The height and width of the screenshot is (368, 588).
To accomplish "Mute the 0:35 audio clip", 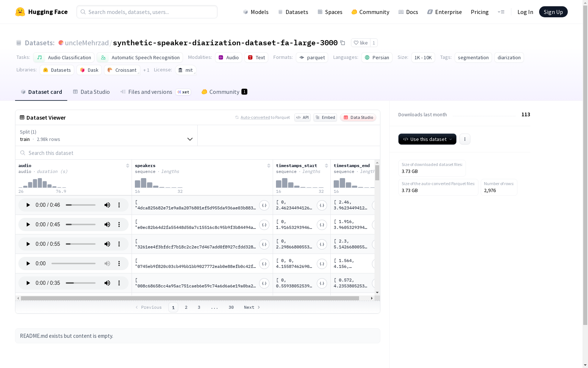I will (x=107, y=283).
